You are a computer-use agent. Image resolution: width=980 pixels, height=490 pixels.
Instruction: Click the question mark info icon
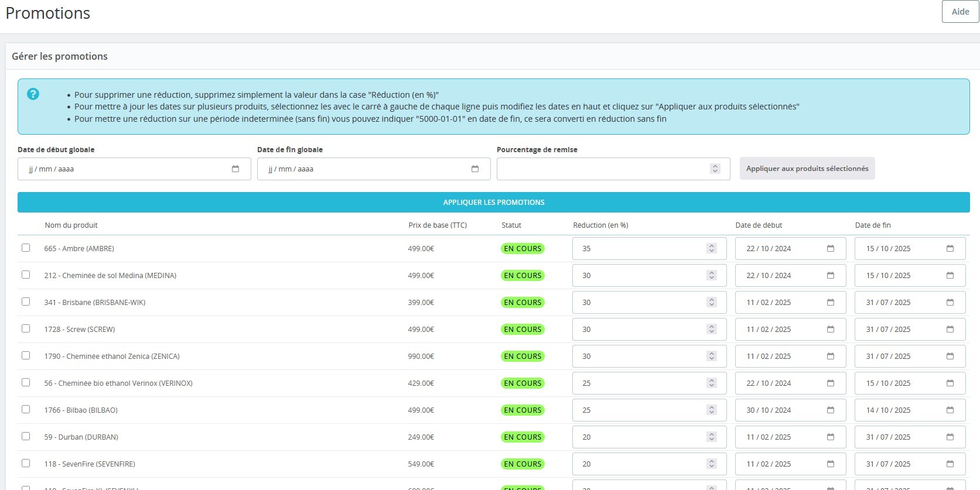pyautogui.click(x=33, y=94)
